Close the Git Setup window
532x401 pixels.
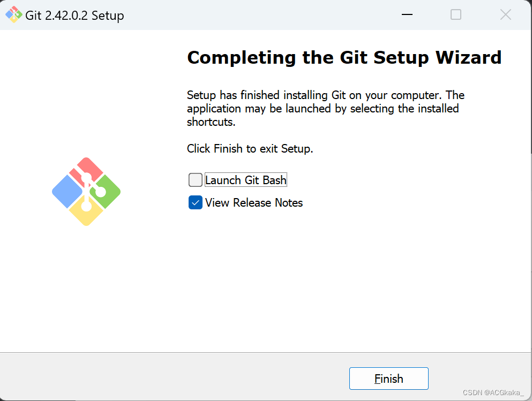point(505,15)
